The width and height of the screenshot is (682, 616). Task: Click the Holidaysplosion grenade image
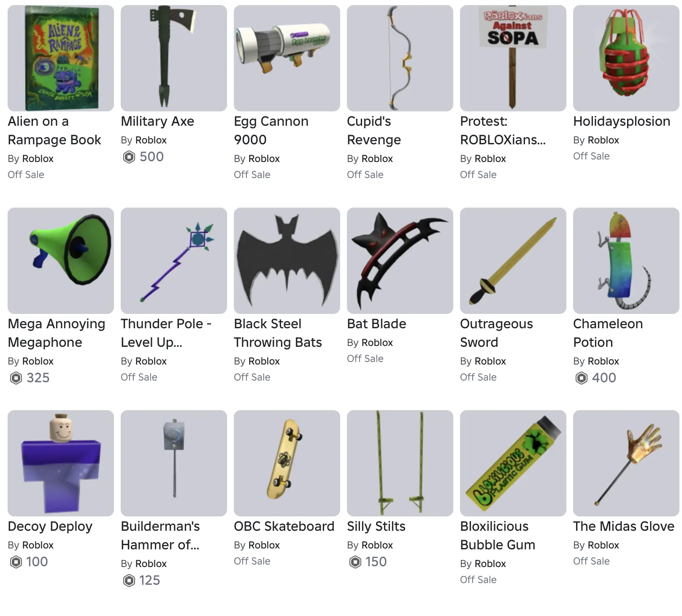[x=626, y=58]
